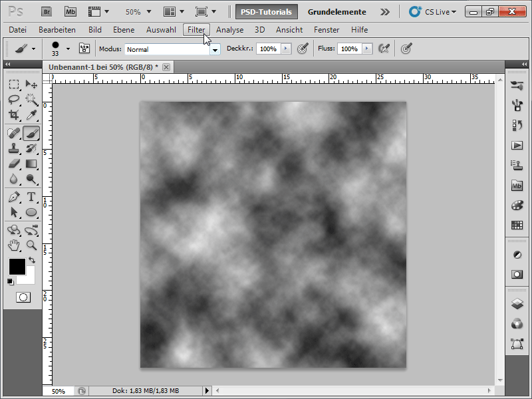This screenshot has width=532, height=399.
Task: Select the Eyedropper tool
Action: tap(31, 115)
